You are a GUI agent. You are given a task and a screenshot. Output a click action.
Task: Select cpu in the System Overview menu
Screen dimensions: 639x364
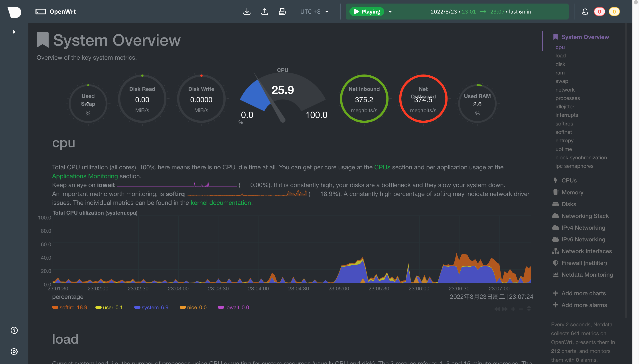(x=560, y=47)
